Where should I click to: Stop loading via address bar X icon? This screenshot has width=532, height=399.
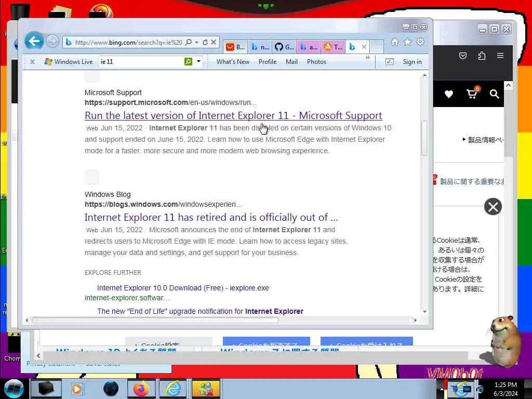pyautogui.click(x=214, y=42)
